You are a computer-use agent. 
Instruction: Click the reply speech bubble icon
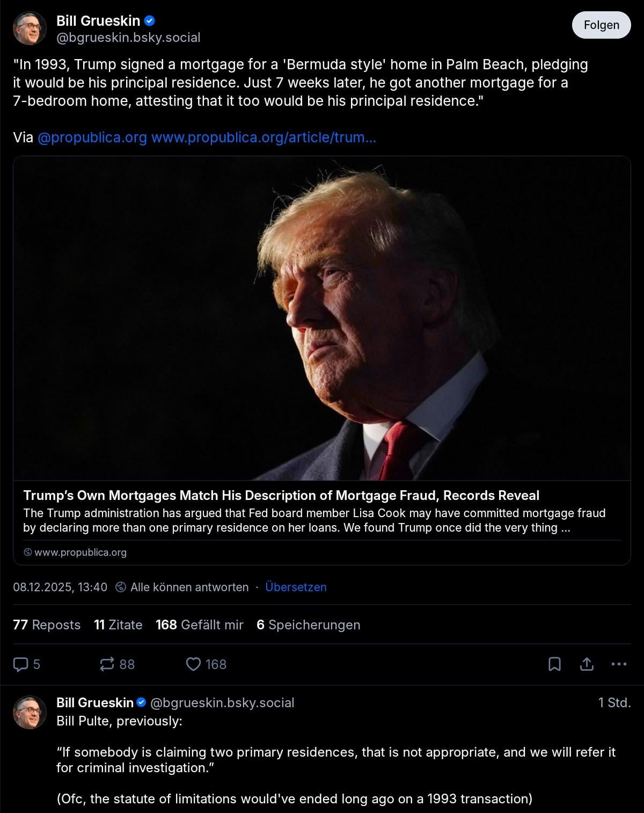coord(20,664)
